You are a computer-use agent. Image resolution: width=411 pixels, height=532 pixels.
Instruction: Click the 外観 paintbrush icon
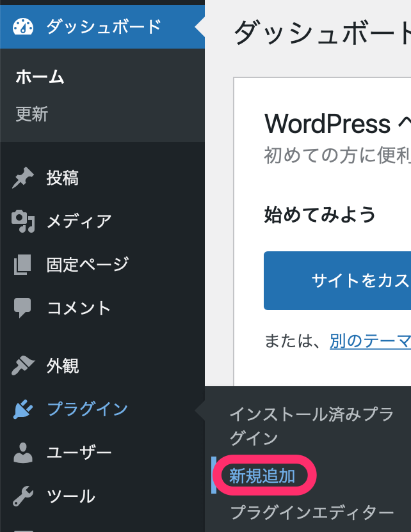(x=23, y=366)
